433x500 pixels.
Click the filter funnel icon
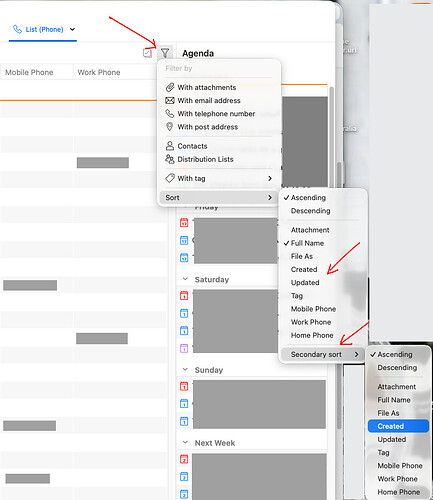click(165, 53)
